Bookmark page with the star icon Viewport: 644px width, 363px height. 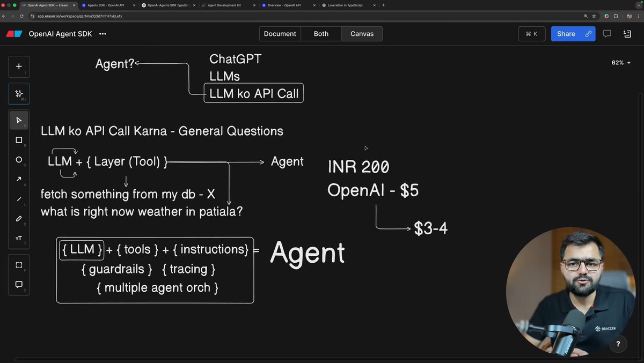tap(594, 16)
